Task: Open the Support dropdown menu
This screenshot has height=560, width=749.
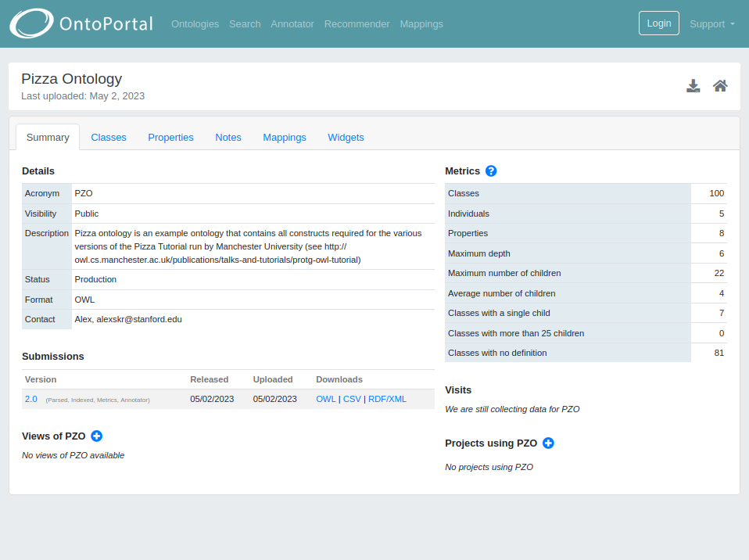Action: (x=711, y=23)
